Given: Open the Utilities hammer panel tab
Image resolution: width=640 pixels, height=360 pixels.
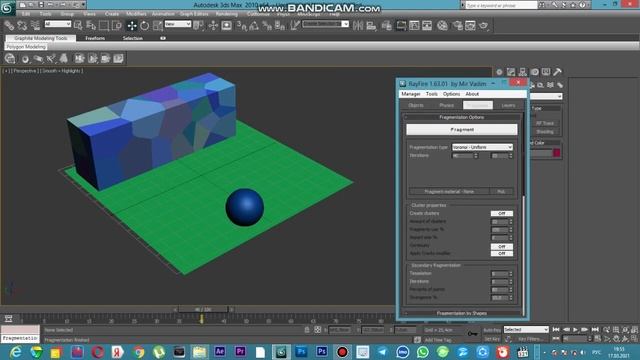Looking at the screenshot, I should click(x=558, y=72).
